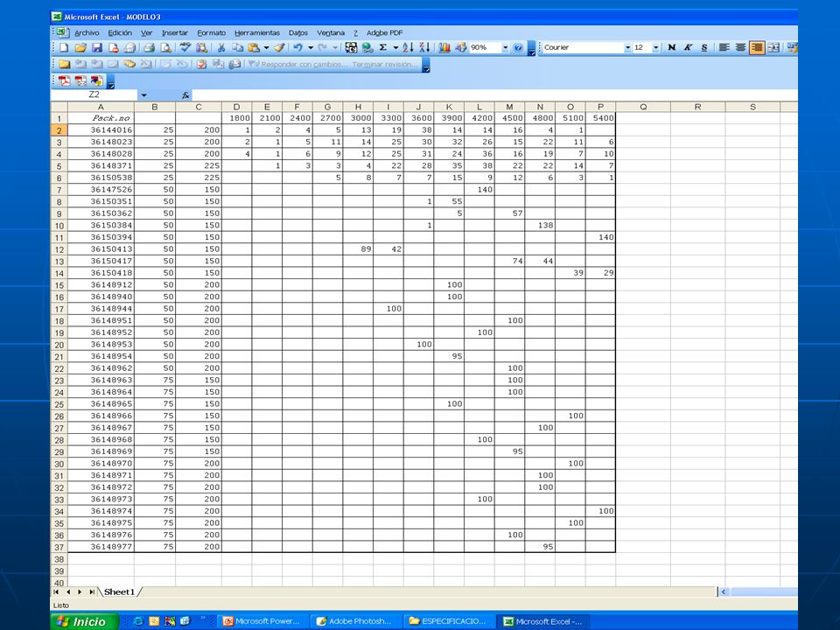The height and width of the screenshot is (630, 840).
Task: Open a file with the folder icon
Action: [x=80, y=47]
